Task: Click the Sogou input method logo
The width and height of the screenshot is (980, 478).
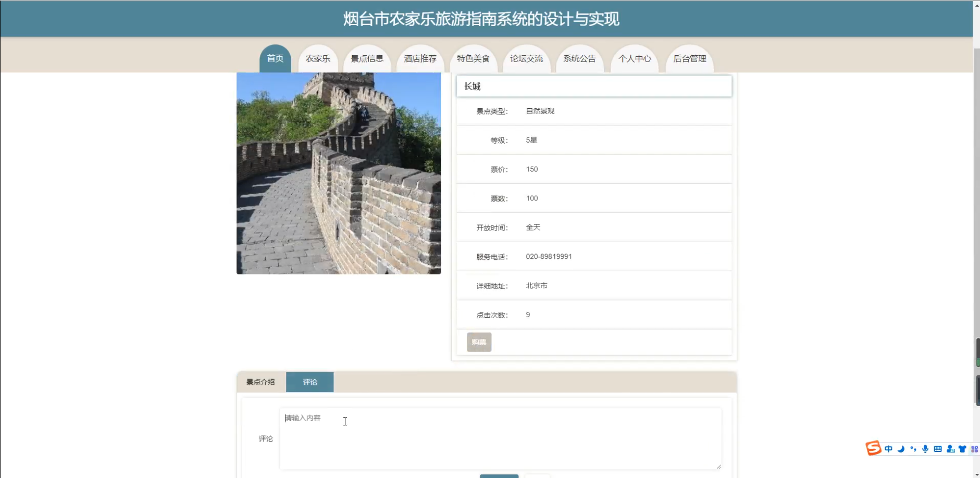Action: point(873,448)
